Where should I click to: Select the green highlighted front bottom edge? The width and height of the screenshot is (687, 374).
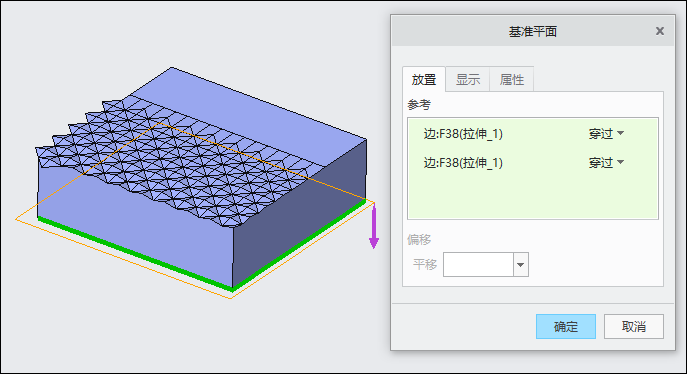135,254
